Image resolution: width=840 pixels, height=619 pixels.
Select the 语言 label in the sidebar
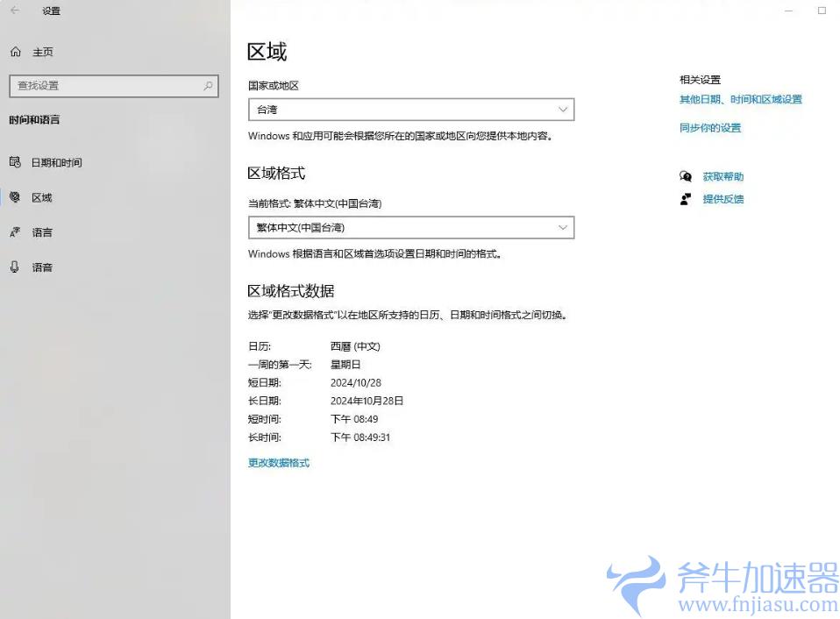click(42, 232)
